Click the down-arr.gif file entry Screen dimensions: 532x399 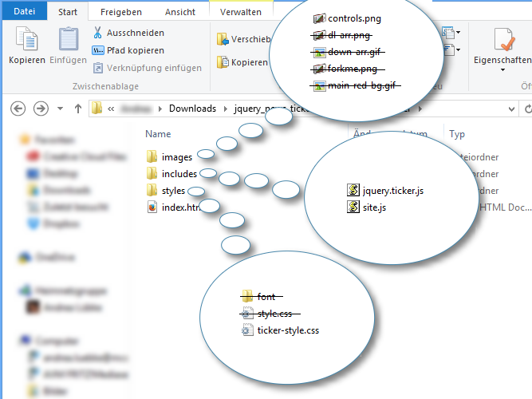tap(348, 52)
